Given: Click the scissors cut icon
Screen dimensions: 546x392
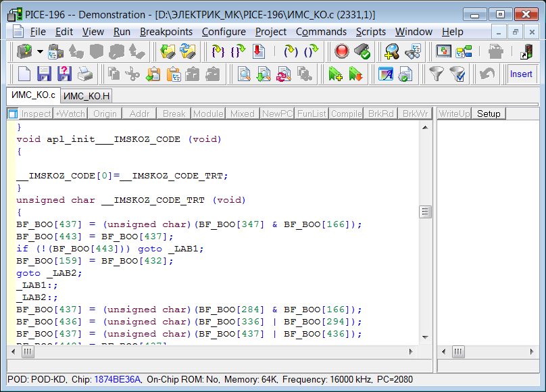Looking at the screenshot, I should point(133,74).
